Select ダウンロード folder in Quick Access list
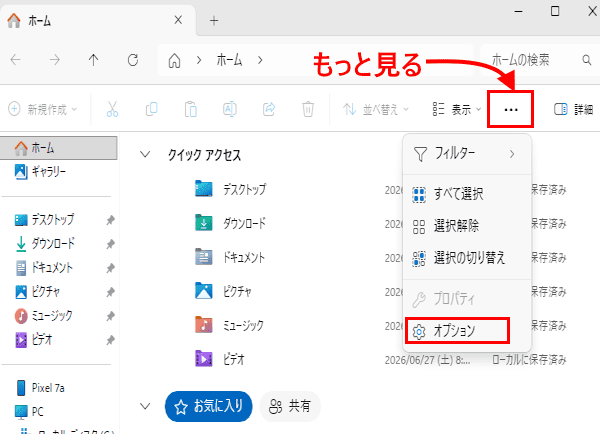The height and width of the screenshot is (434, 600). 230,223
